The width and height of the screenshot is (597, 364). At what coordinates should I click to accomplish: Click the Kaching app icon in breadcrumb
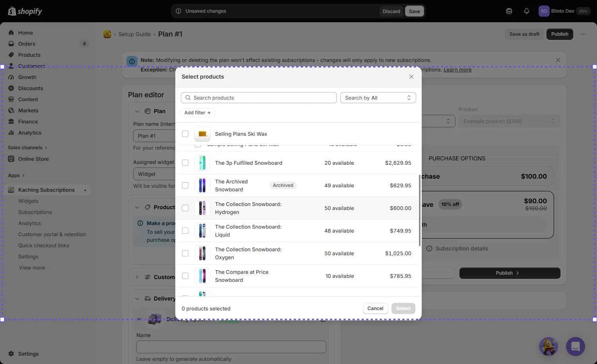click(x=107, y=34)
